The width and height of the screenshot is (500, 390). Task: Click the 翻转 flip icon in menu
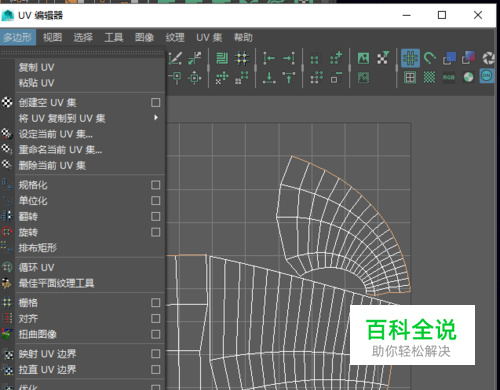click(x=7, y=216)
